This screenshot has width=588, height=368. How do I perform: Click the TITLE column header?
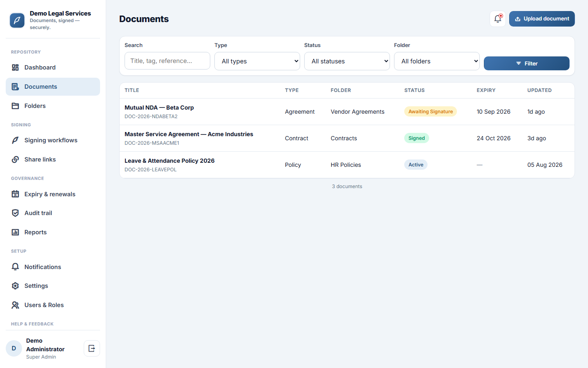[132, 90]
